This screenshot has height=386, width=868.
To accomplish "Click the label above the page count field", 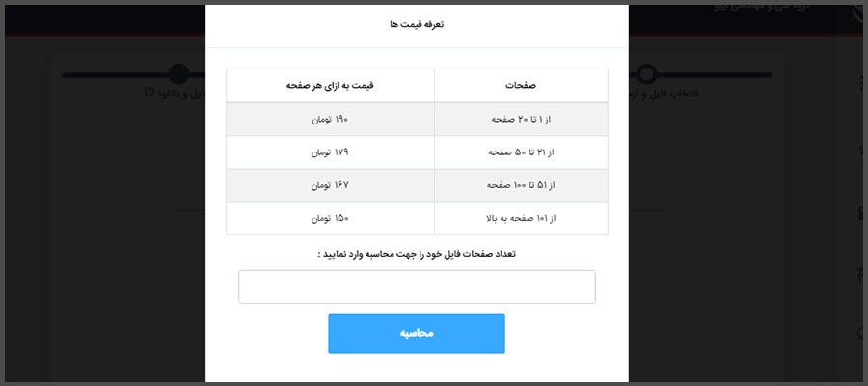I will [417, 254].
